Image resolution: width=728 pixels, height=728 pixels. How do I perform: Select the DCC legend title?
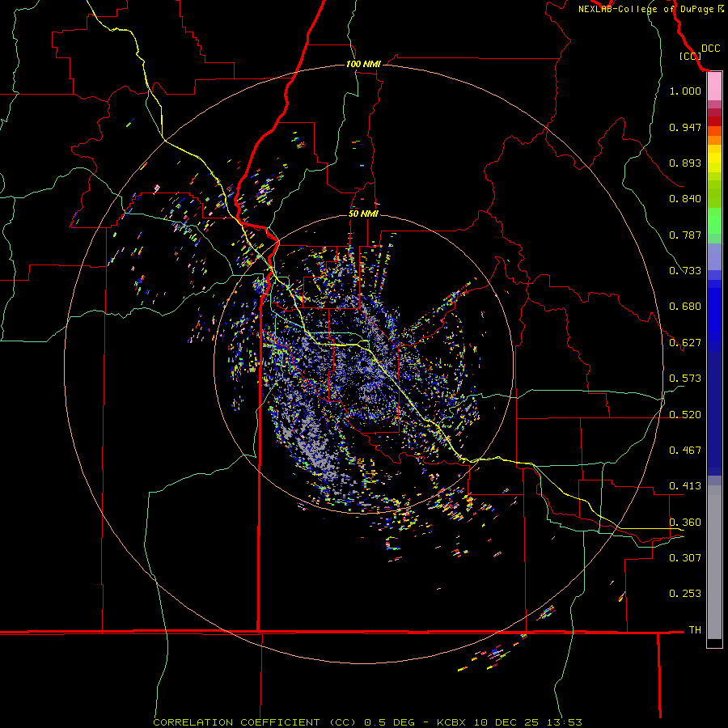(x=710, y=49)
